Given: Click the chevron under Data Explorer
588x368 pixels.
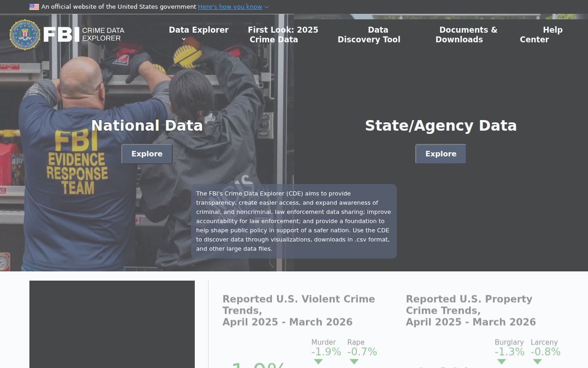Looking at the screenshot, I should [184, 40].
